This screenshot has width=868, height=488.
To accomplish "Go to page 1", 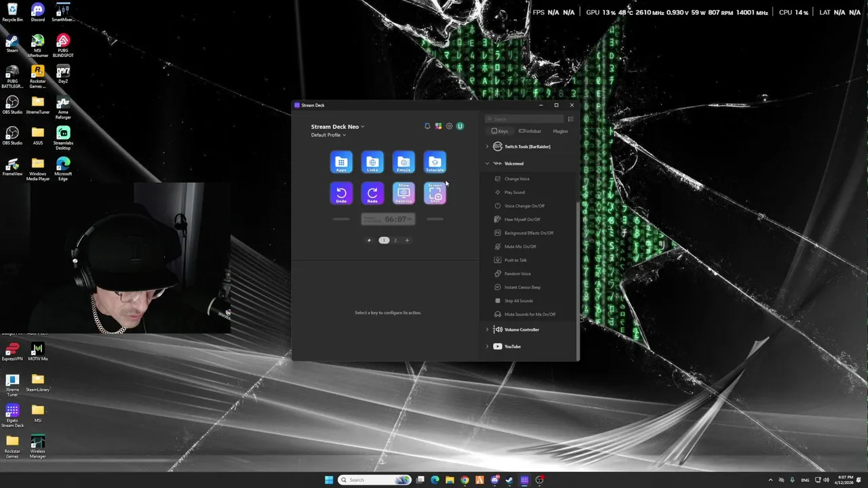I will click(x=384, y=240).
